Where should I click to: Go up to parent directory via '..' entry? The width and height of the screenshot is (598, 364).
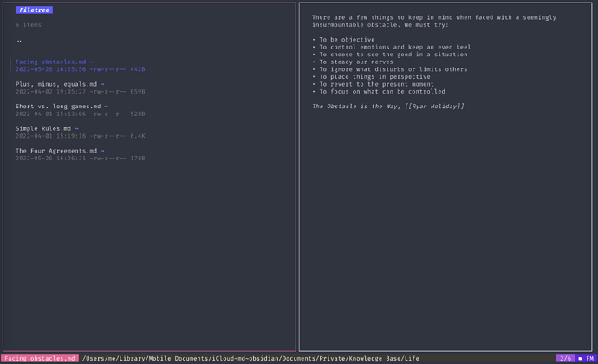[x=19, y=41]
